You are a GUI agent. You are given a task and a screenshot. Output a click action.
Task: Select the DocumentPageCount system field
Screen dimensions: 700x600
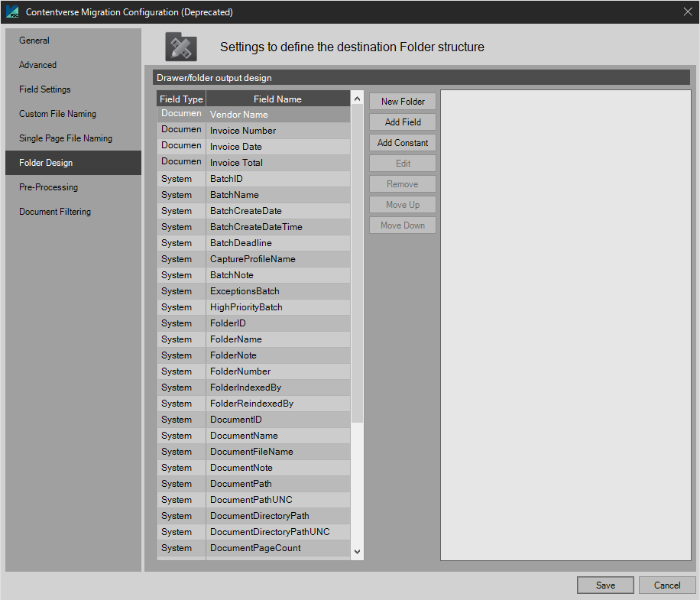[253, 548]
